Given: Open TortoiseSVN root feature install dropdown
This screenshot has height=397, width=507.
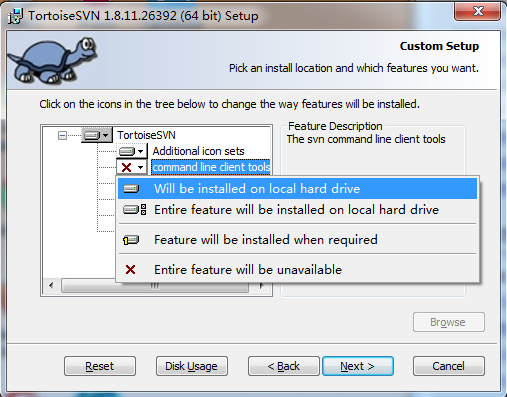Looking at the screenshot, I should [x=97, y=135].
